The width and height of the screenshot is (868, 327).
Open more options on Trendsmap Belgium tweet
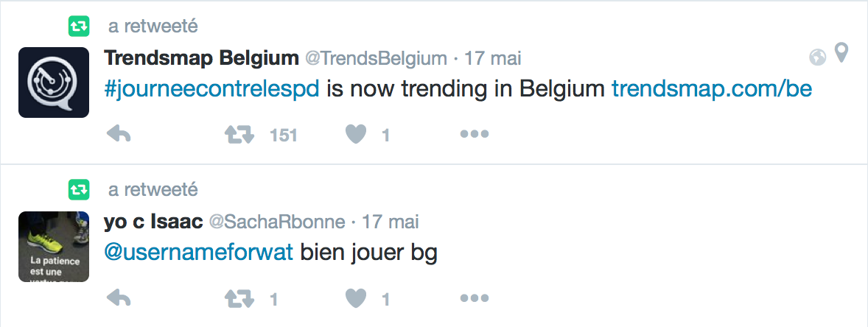[474, 135]
